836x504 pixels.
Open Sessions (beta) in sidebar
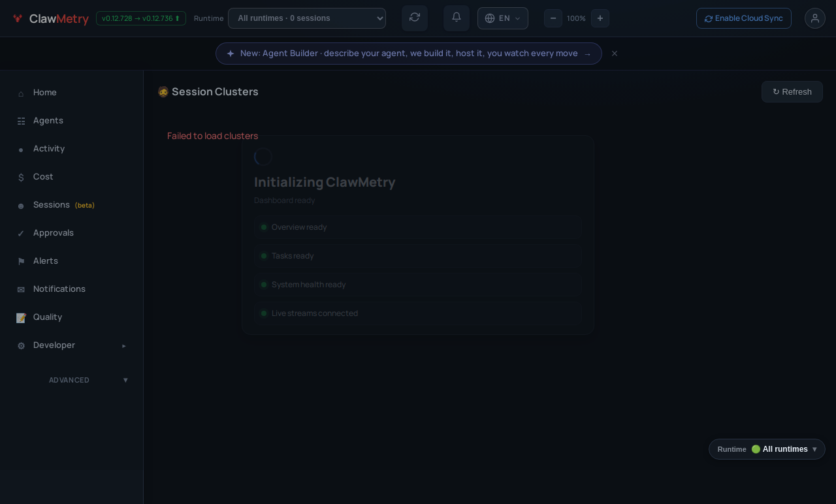coord(72,205)
